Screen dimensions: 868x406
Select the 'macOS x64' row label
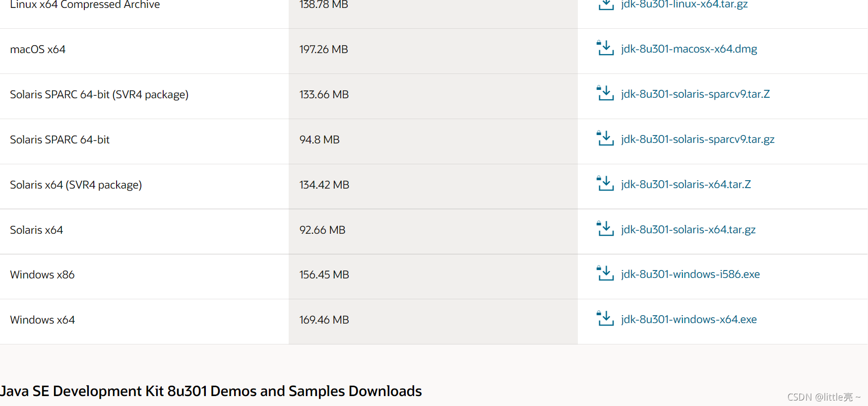coord(38,49)
